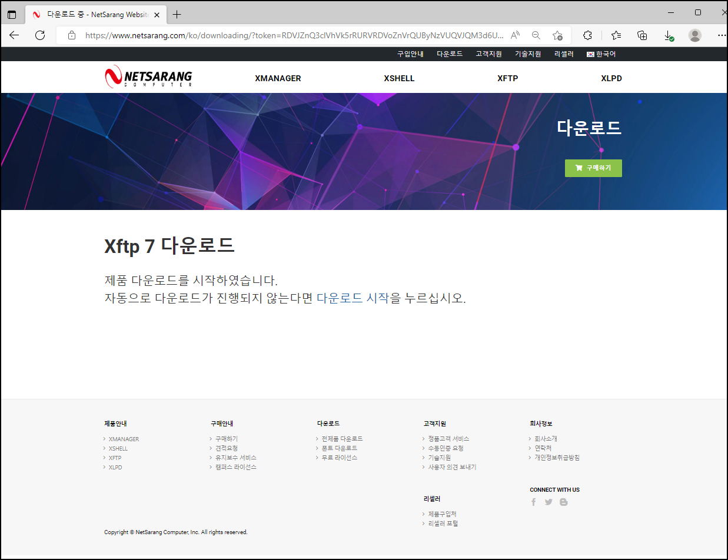Close the NetSarang download tab
Screen dimensions: 728x560
click(x=157, y=15)
